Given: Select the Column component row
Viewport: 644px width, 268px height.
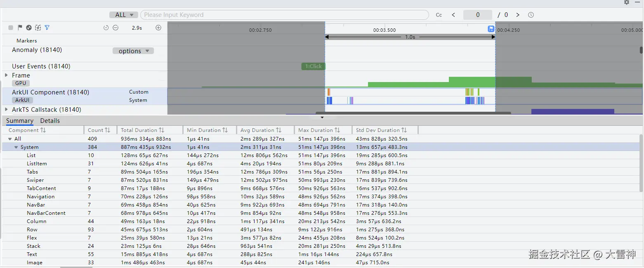Looking at the screenshot, I should pyautogui.click(x=322, y=221).
